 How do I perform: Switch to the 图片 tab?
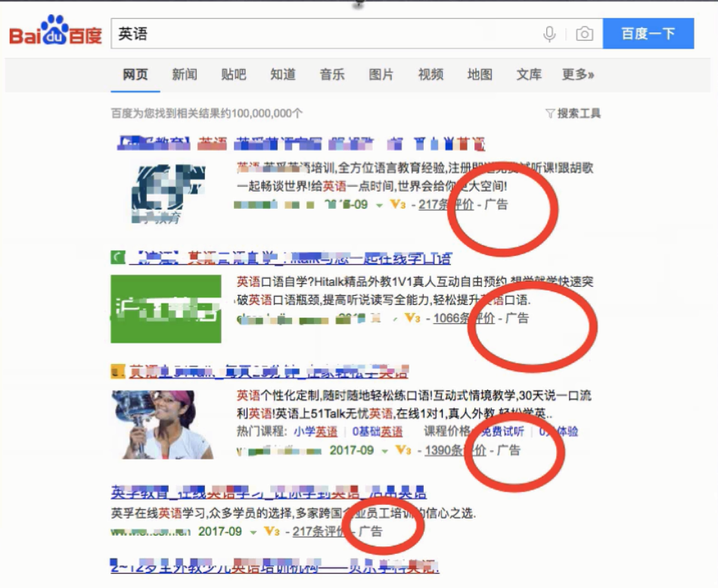pyautogui.click(x=381, y=74)
